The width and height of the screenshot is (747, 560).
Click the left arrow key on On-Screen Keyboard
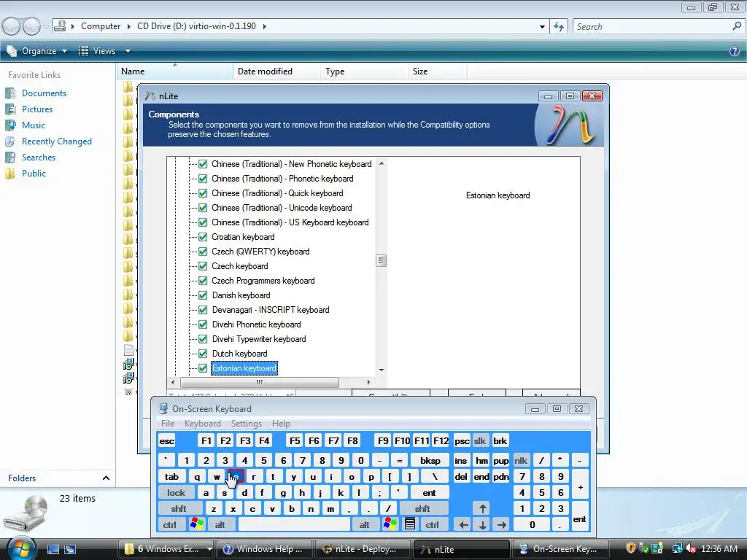click(x=463, y=525)
